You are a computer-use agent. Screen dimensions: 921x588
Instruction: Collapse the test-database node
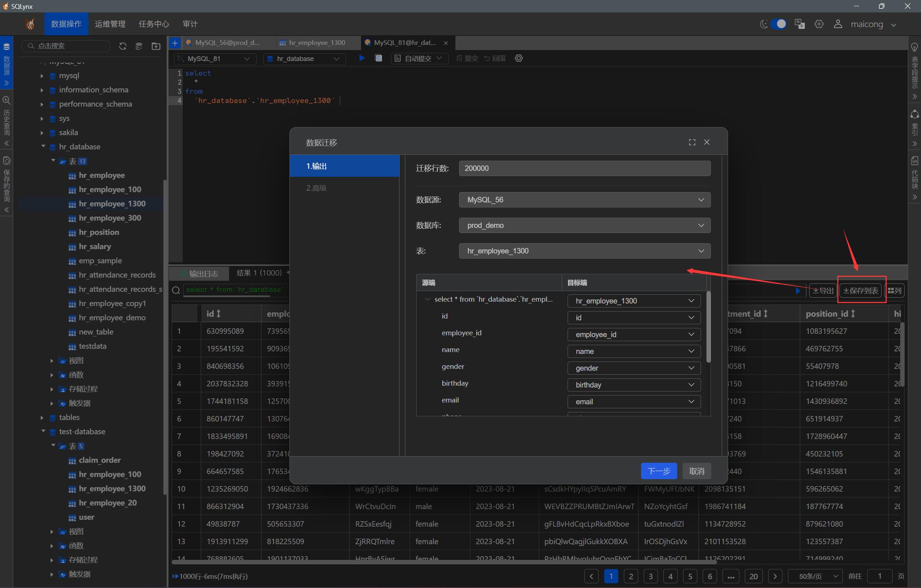point(43,431)
